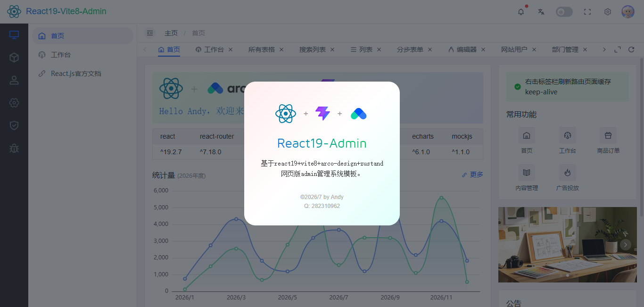The width and height of the screenshot is (644, 307).
Task: Click the fullscreen icon in header
Action: coord(587,12)
